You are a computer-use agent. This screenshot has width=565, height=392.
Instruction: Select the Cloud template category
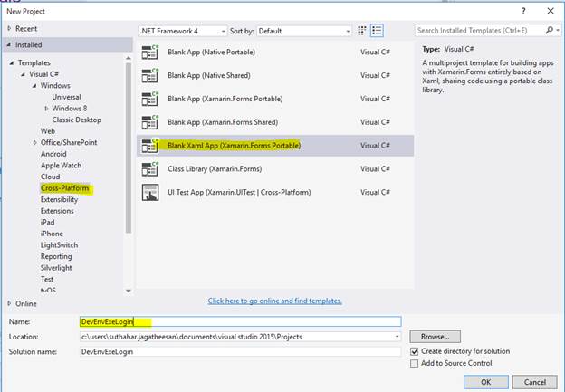coord(50,177)
